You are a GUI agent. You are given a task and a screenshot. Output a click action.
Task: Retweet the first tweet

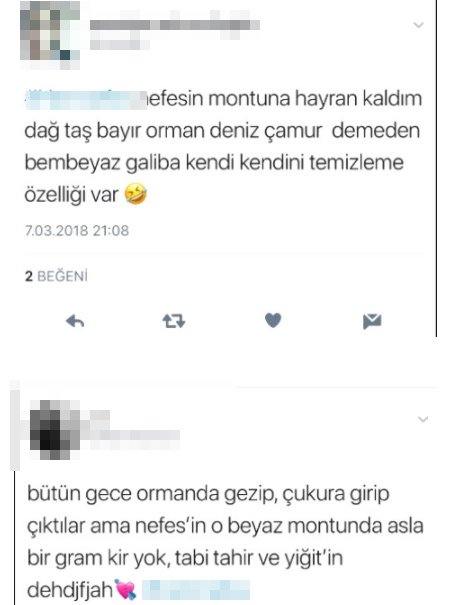pyautogui.click(x=174, y=321)
